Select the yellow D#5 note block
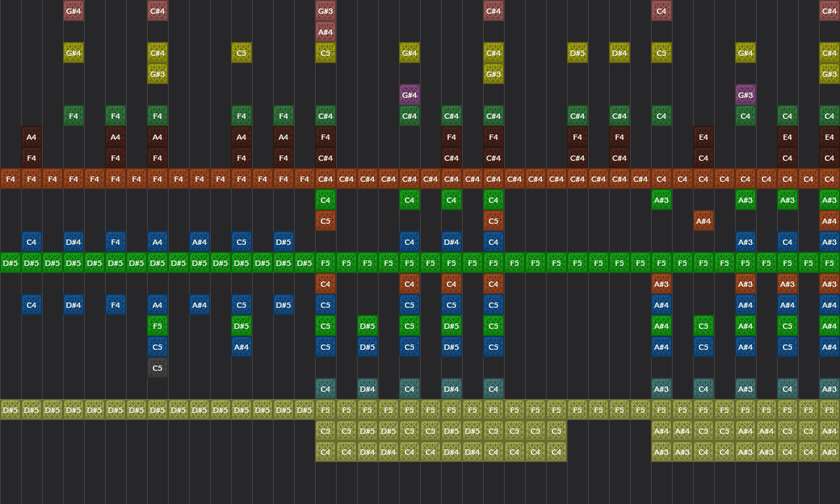The height and width of the screenshot is (504, 840). [577, 53]
